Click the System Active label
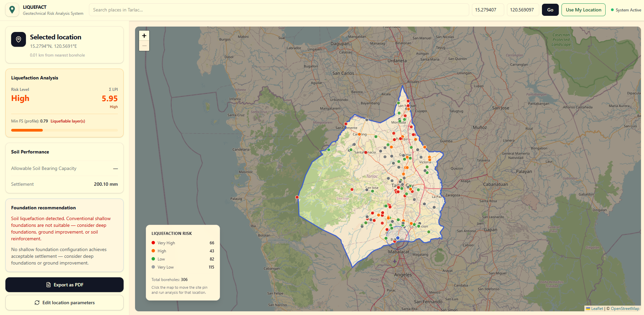 click(628, 10)
